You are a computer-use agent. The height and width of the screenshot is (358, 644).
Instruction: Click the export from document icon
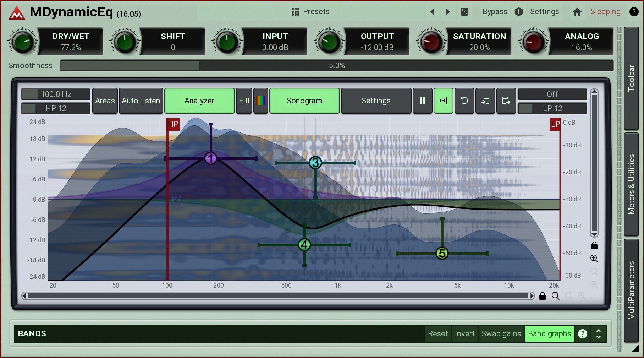pos(506,101)
